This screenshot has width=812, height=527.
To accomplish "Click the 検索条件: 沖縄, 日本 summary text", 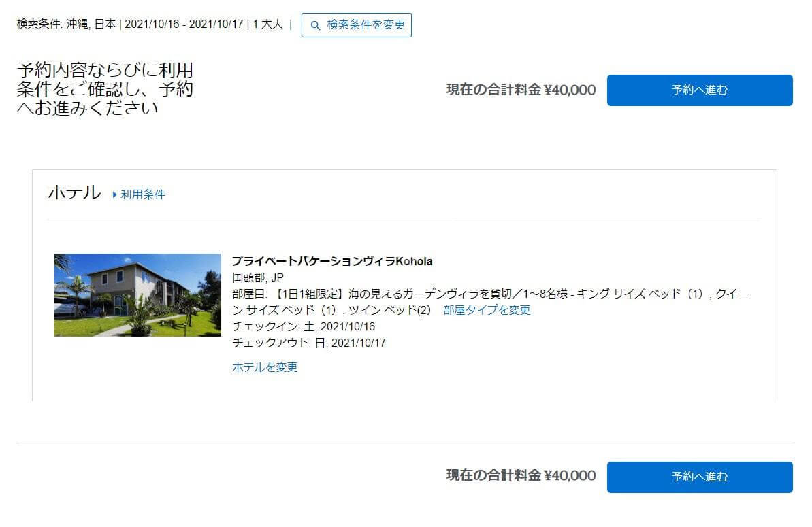I will (66, 24).
